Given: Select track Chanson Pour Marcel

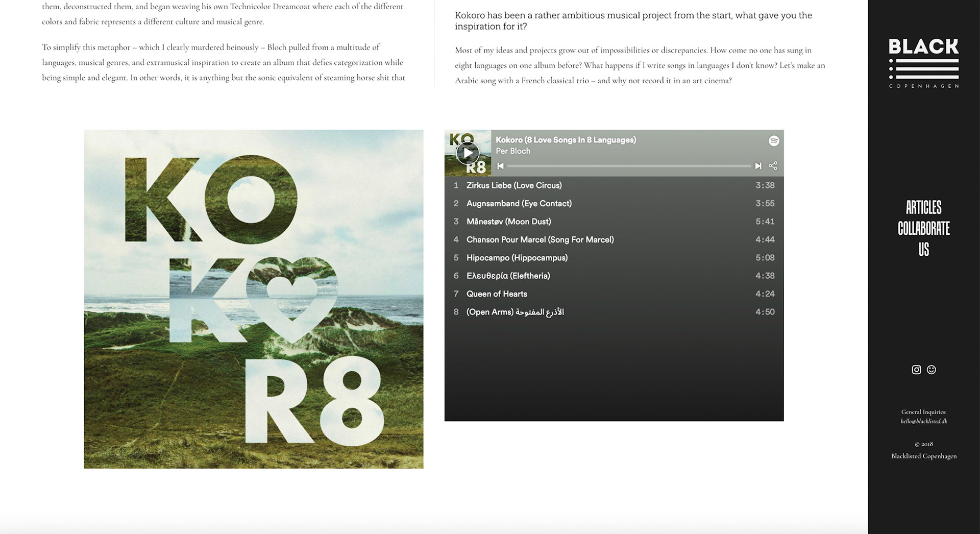Looking at the screenshot, I should 614,239.
